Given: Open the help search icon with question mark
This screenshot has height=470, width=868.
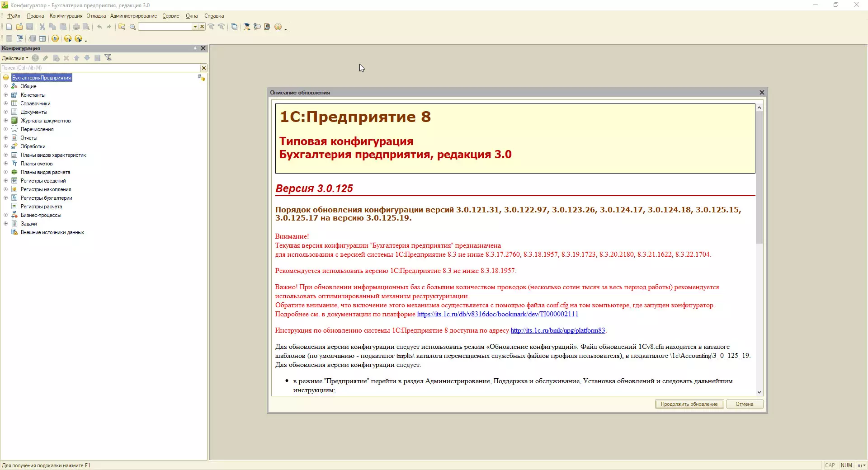Looking at the screenshot, I should [x=257, y=27].
